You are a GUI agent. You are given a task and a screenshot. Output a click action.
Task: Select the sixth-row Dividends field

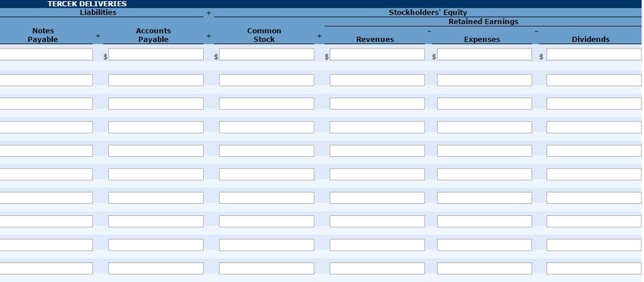pyautogui.click(x=594, y=174)
